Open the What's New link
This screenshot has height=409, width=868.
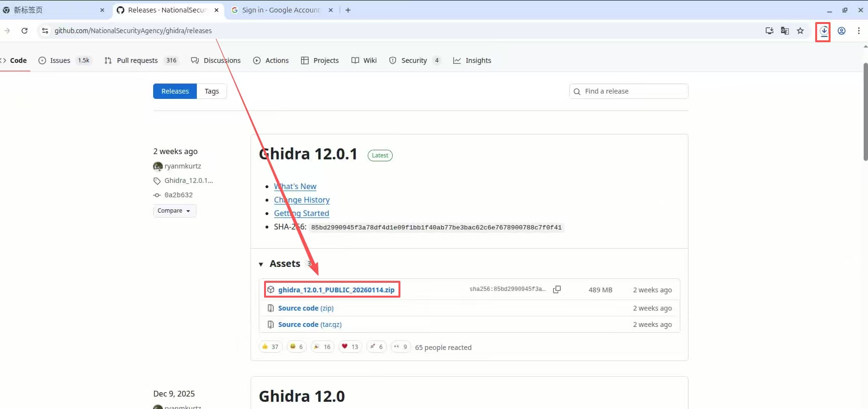click(x=295, y=186)
